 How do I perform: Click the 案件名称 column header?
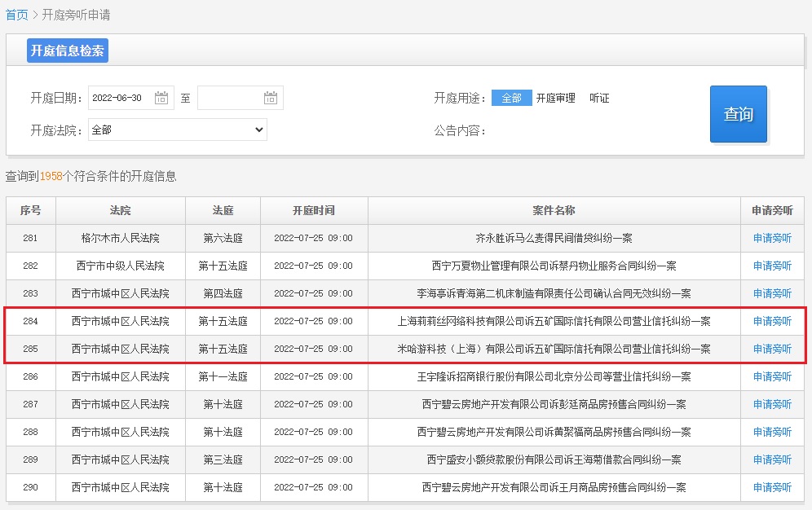[554, 210]
